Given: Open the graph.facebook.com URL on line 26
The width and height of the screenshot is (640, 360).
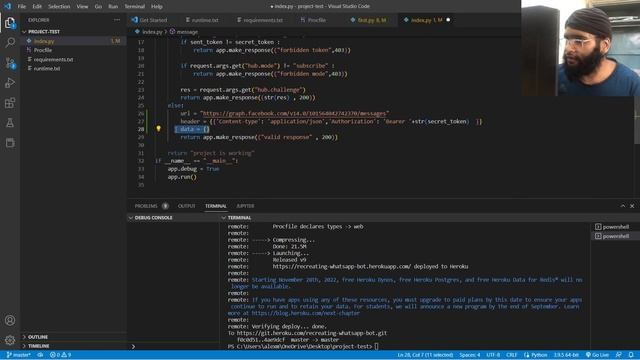Looking at the screenshot, I should tap(293, 113).
